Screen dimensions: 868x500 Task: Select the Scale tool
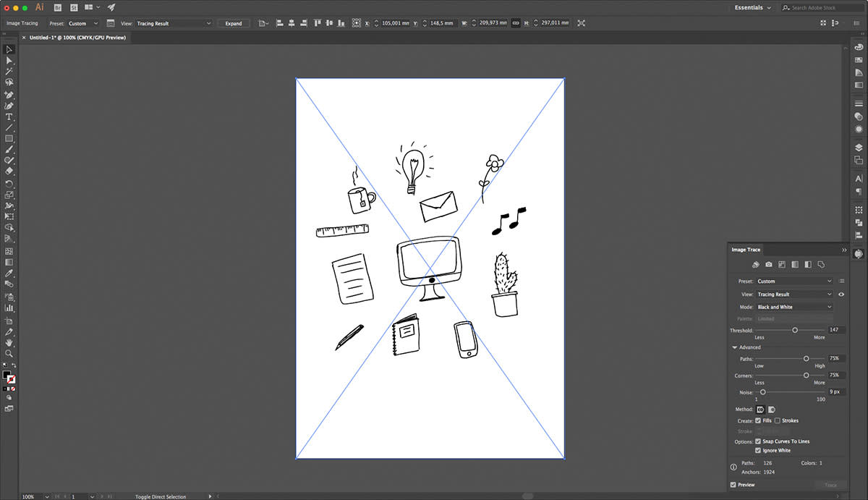coord(9,195)
